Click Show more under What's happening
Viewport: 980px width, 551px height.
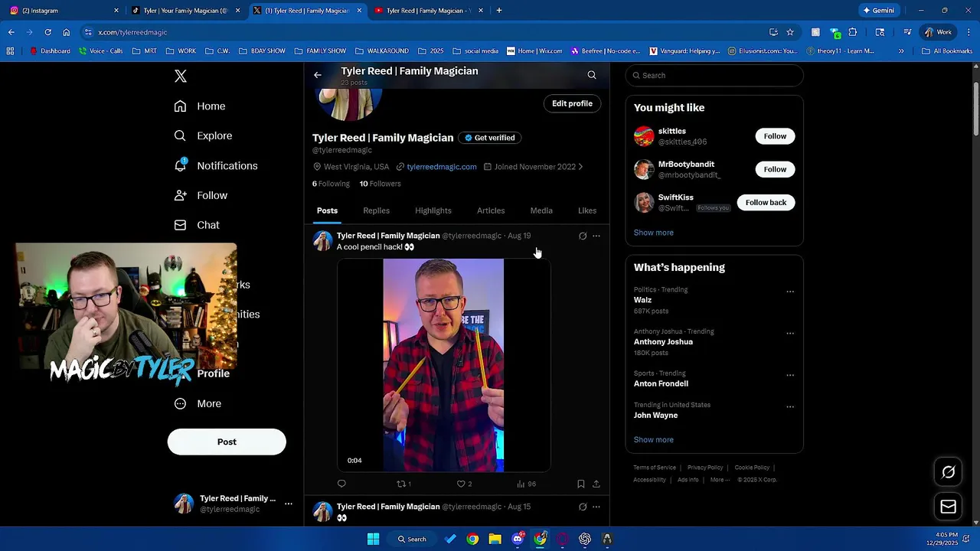tap(654, 440)
